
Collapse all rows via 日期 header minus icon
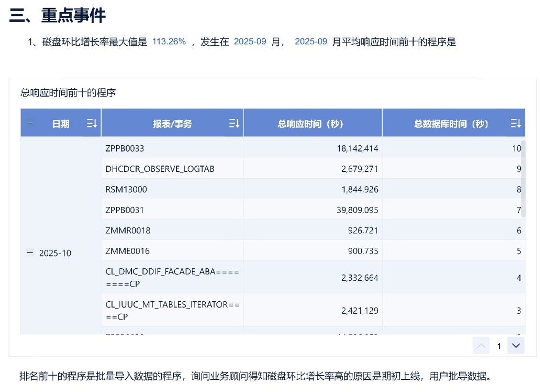[x=30, y=123]
